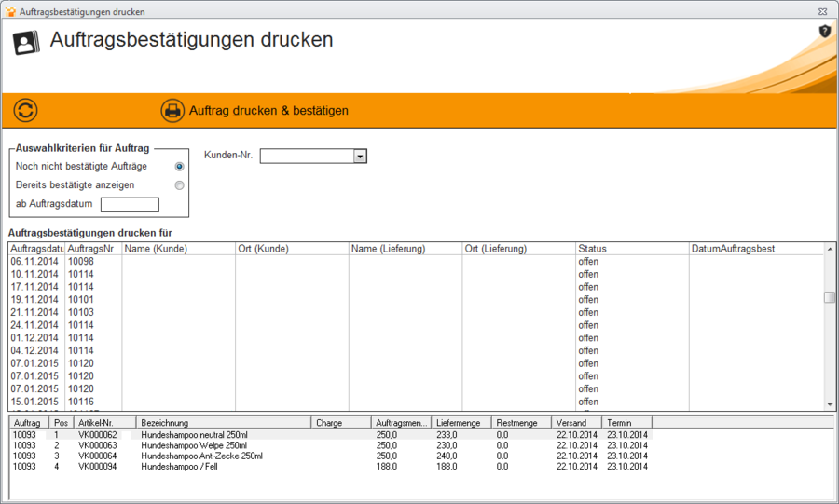
Task: Select 'Bereits bestätigte anzeigen' radio button
Action: point(179,185)
